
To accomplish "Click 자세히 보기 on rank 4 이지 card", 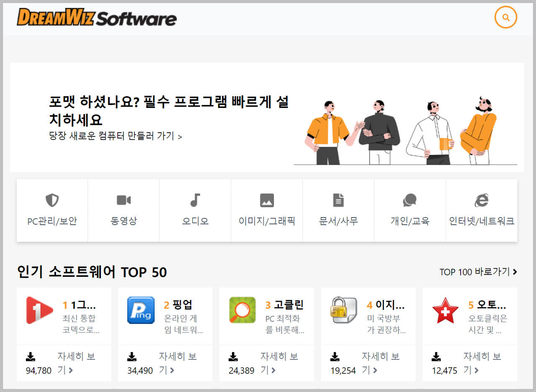I will (x=381, y=363).
